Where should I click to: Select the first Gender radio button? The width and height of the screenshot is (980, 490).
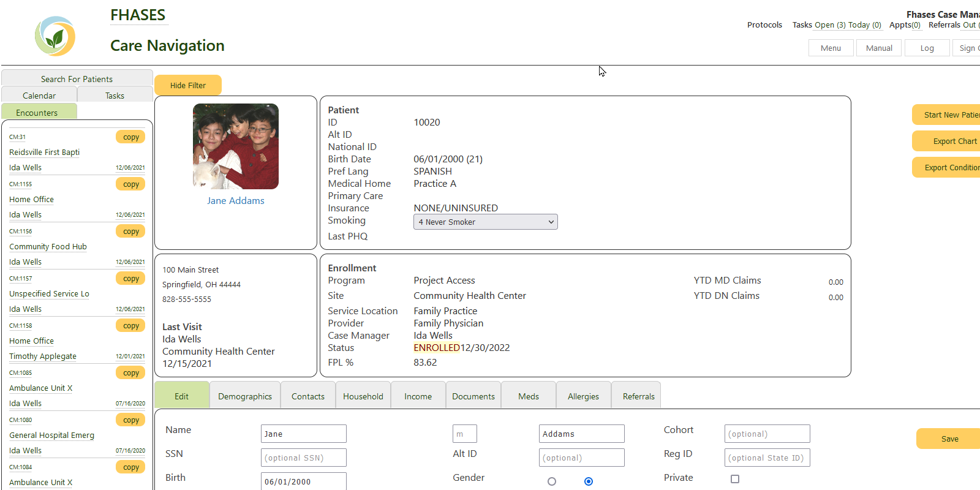pyautogui.click(x=552, y=481)
